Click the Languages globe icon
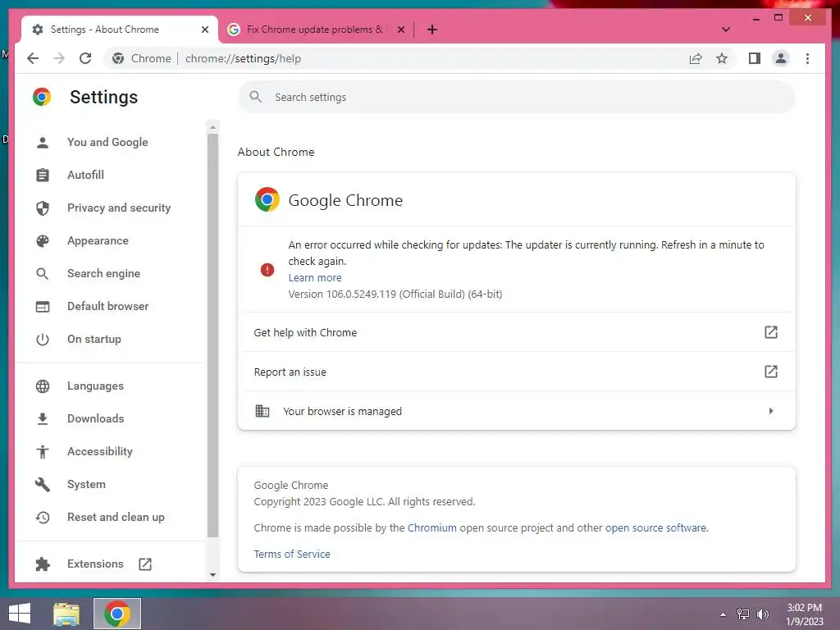Image resolution: width=840 pixels, height=630 pixels. click(43, 386)
